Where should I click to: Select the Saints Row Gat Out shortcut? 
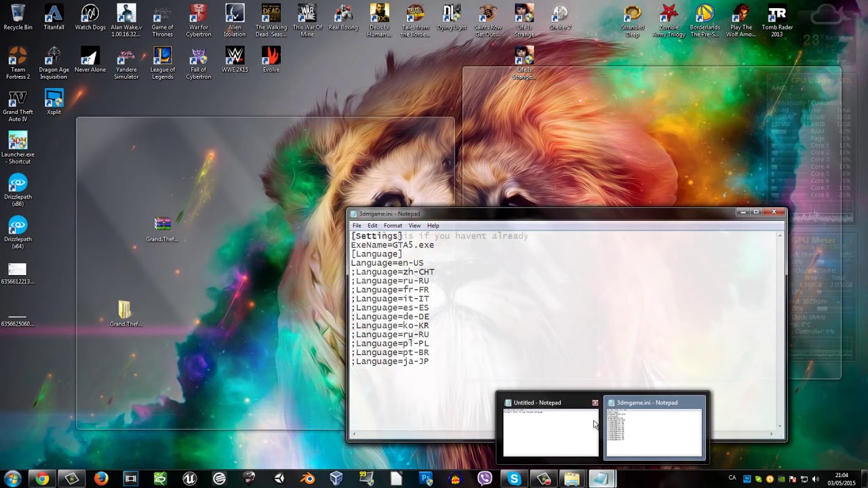point(488,20)
